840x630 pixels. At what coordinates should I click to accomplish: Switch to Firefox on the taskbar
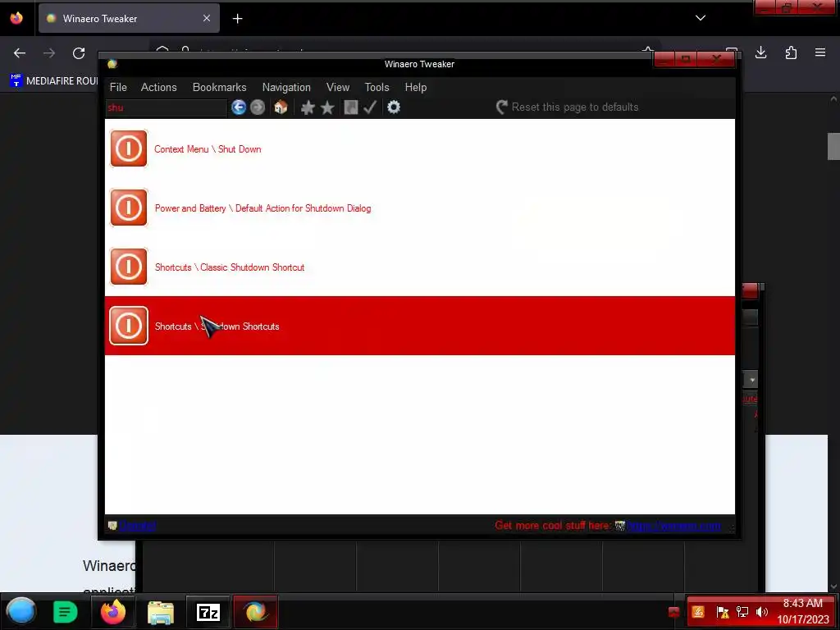113,612
